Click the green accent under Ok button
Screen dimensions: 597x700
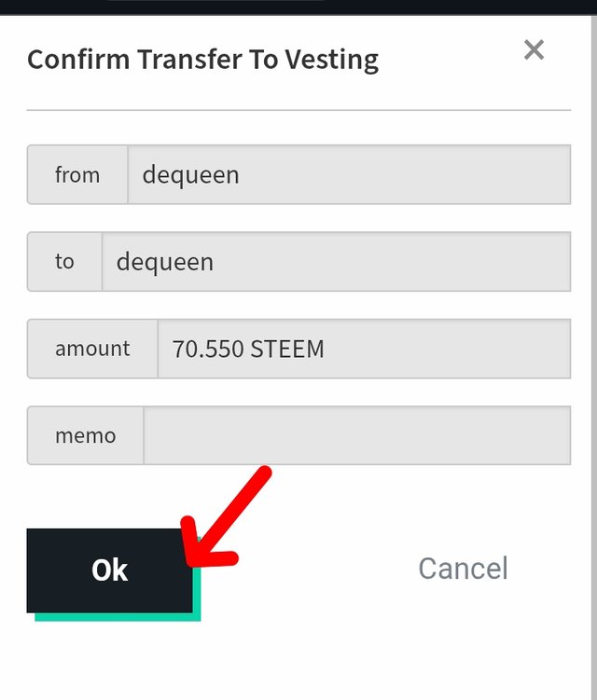(x=117, y=617)
